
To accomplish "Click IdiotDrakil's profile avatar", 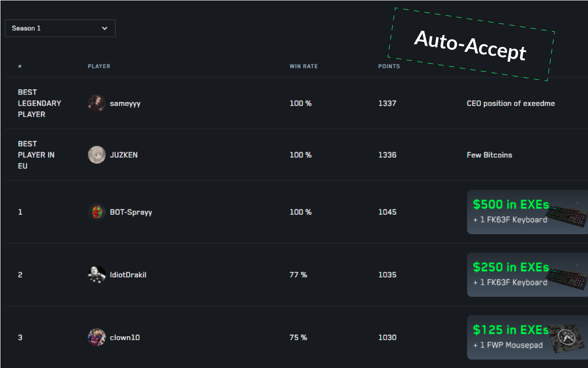I will tap(96, 275).
